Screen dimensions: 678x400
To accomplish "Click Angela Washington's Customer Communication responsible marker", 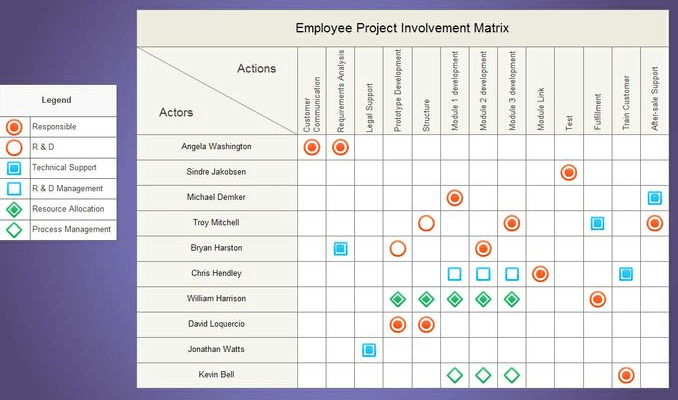I will 312,147.
